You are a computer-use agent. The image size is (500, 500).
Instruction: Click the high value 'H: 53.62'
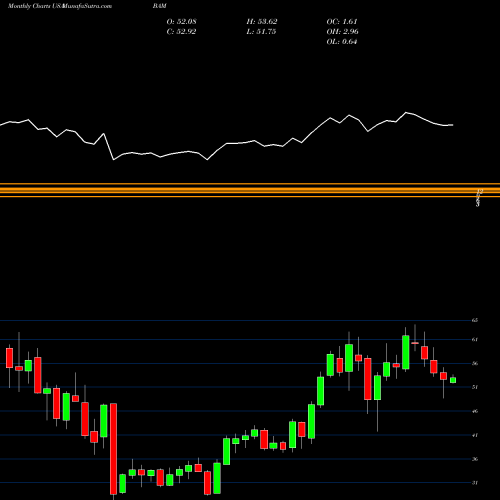(262, 21)
